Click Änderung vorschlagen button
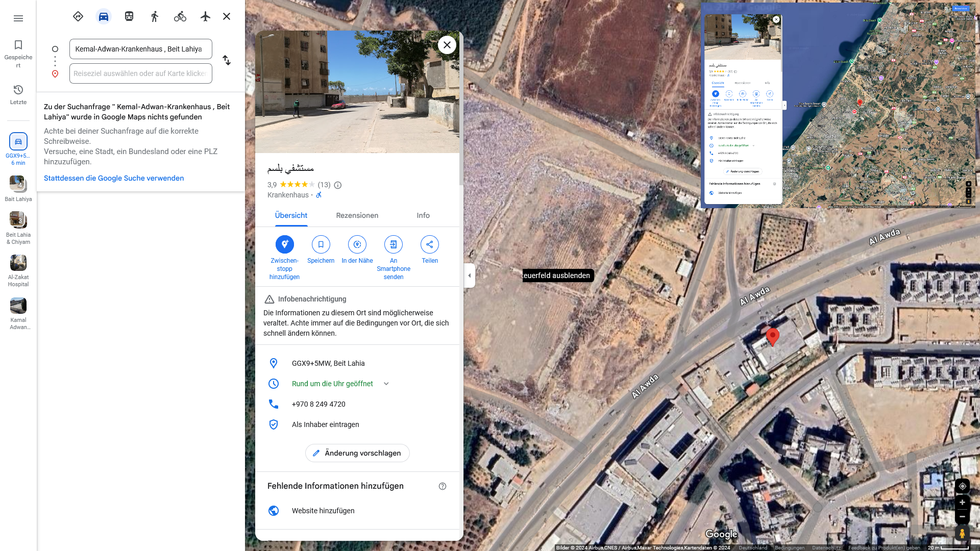980x551 pixels. (357, 453)
